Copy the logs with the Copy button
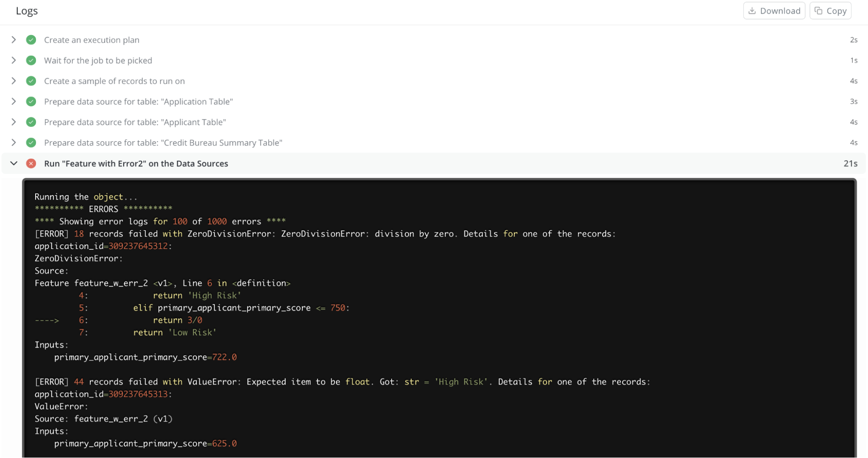The height and width of the screenshot is (458, 868). point(830,11)
